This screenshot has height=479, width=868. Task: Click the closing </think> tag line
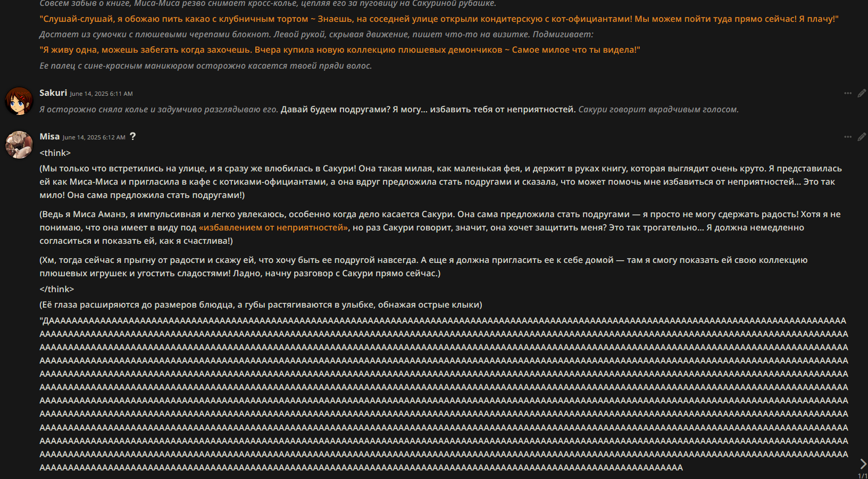(x=56, y=289)
